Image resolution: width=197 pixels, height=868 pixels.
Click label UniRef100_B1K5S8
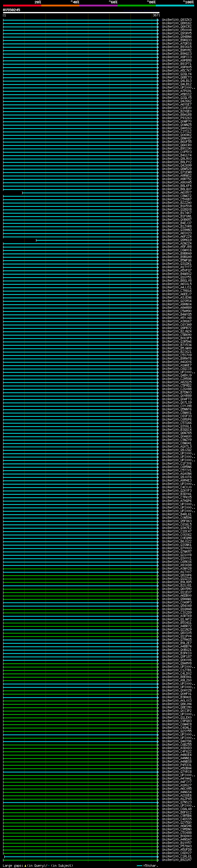point(176,206)
